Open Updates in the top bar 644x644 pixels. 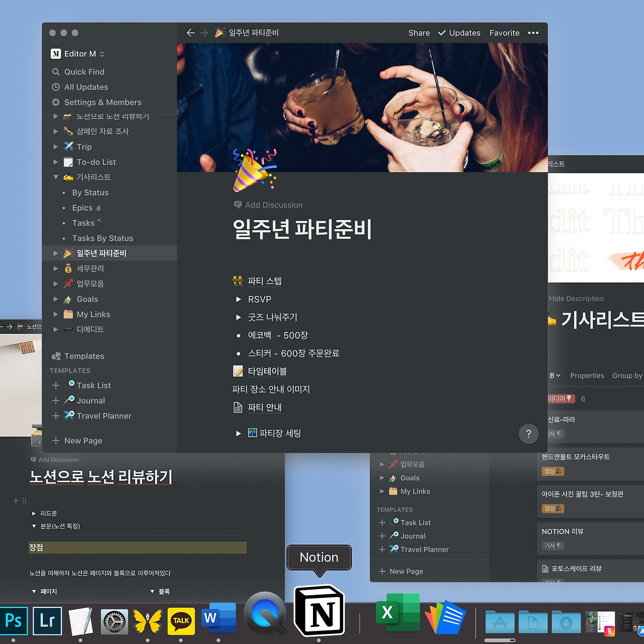pyautogui.click(x=459, y=33)
